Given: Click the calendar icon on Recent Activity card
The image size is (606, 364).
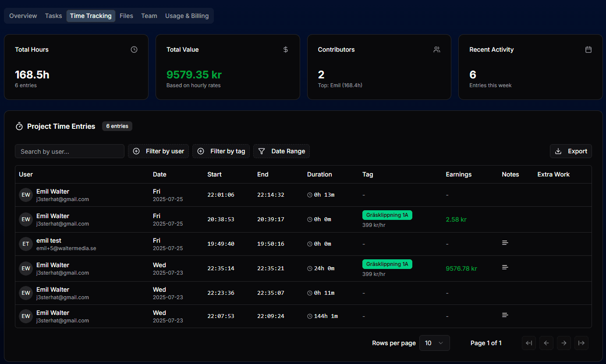Looking at the screenshot, I should coord(588,49).
